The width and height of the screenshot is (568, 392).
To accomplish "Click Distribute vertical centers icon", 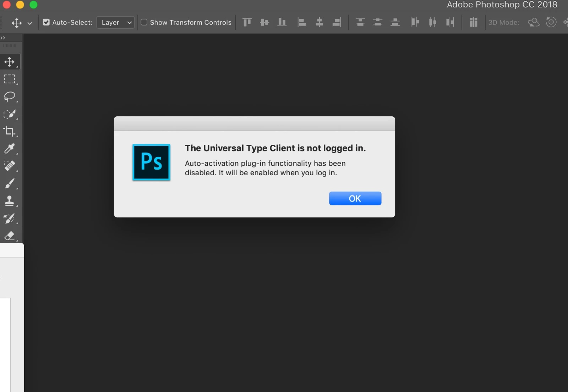I will click(x=378, y=22).
